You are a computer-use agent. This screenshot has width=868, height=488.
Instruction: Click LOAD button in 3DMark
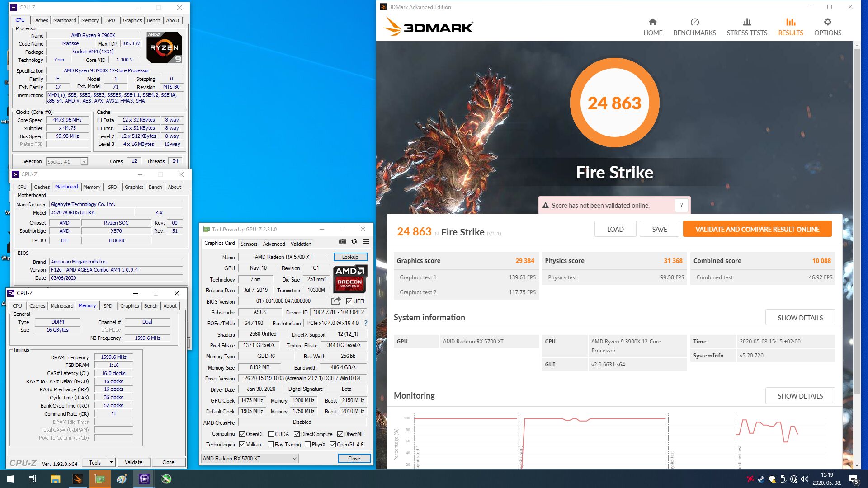(615, 229)
